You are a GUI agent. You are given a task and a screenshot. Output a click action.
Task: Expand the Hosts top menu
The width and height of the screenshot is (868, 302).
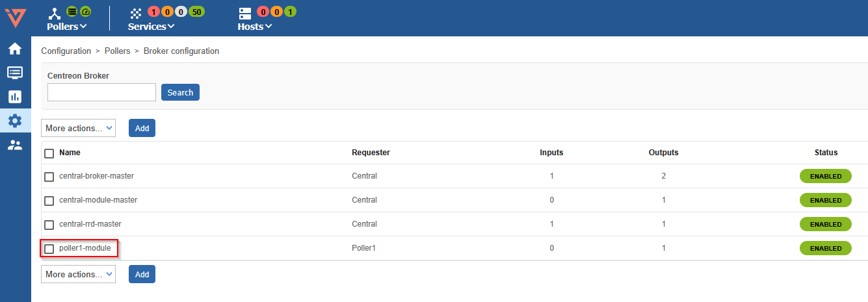coord(254,27)
